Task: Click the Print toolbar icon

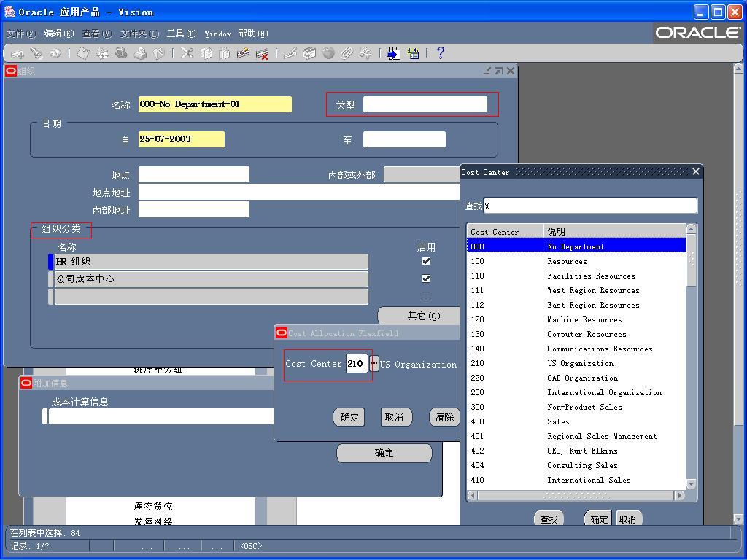Action: (140, 53)
